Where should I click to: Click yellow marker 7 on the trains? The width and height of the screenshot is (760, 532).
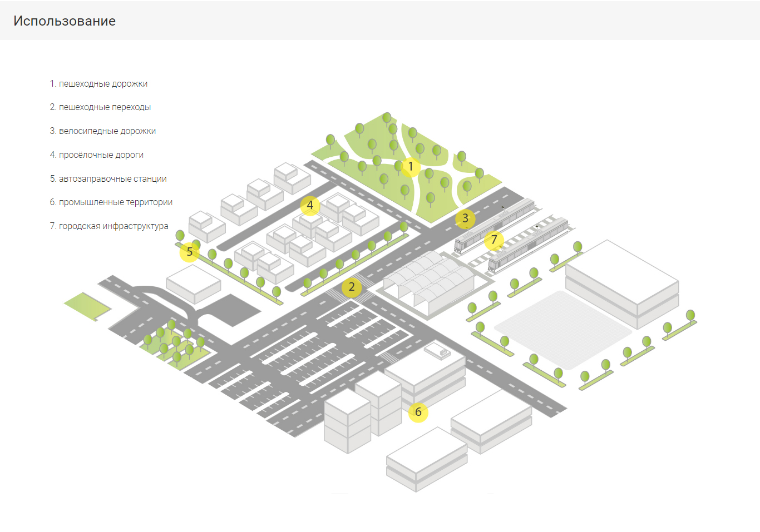tap(494, 240)
